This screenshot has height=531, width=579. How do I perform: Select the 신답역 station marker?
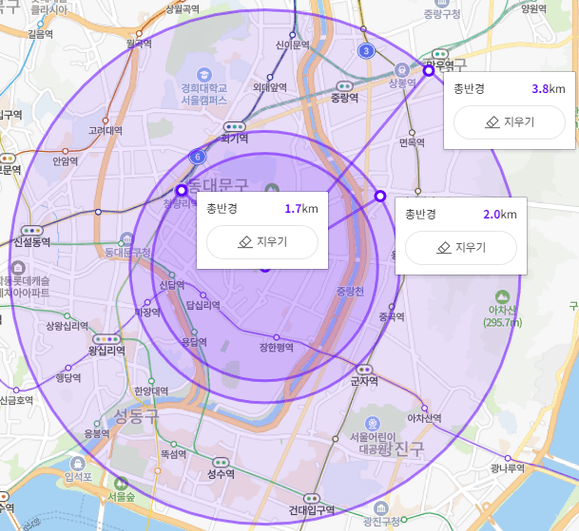point(172,275)
